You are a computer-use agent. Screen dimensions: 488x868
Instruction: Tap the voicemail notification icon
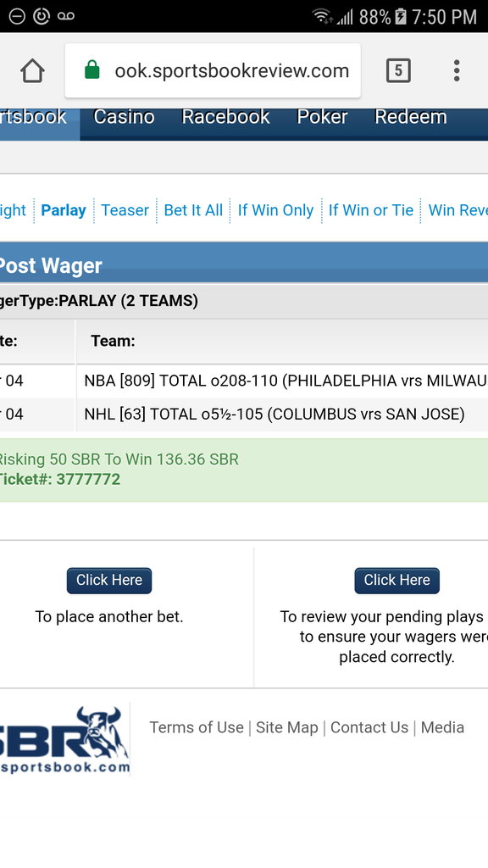pos(66,16)
